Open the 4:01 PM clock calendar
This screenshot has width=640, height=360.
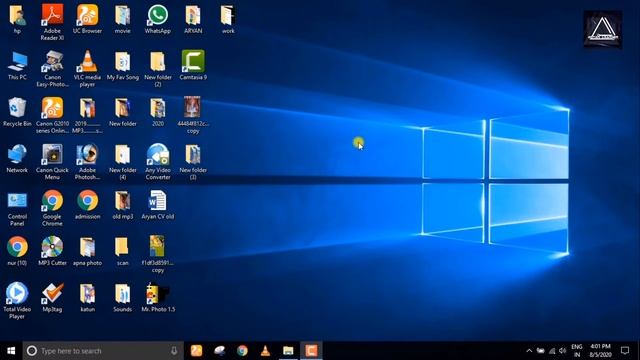click(600, 351)
